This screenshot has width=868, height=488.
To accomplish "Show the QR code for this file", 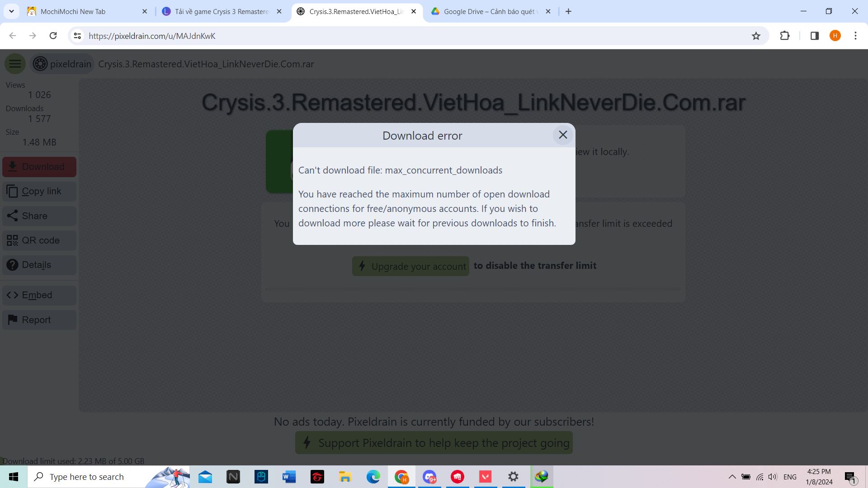I will pyautogui.click(x=39, y=240).
